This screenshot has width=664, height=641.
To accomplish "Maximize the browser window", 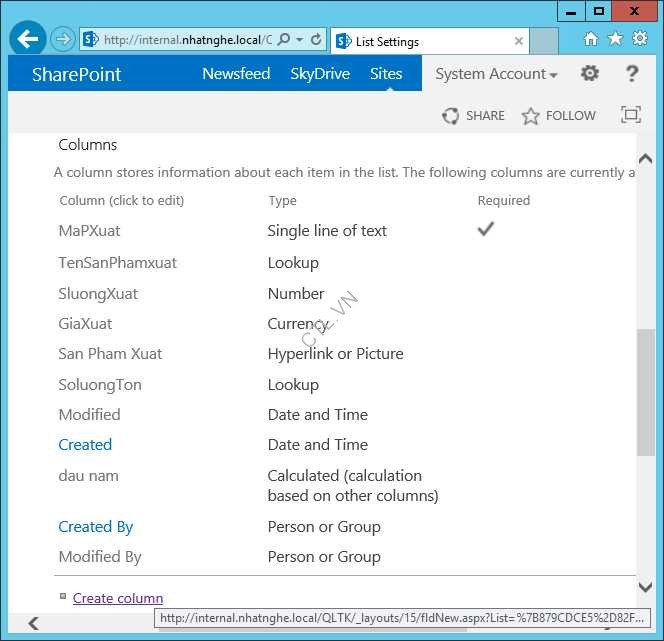I will pos(598,11).
